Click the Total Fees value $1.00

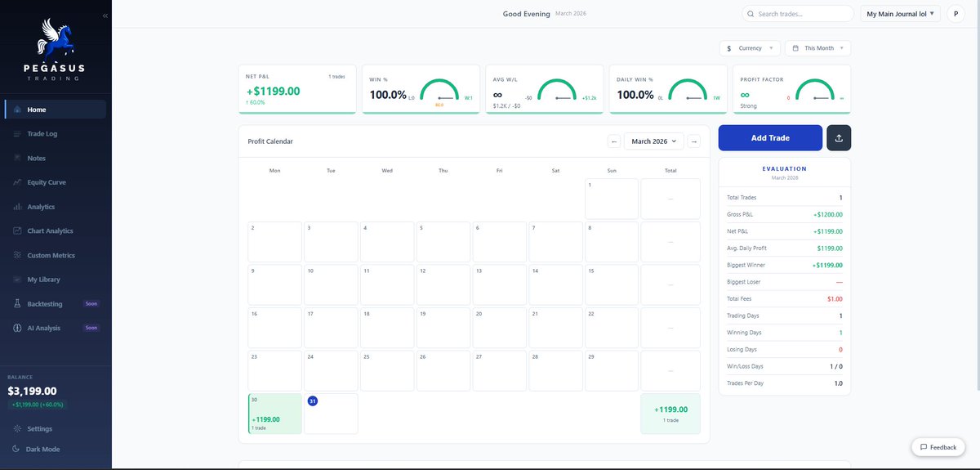(x=833, y=299)
